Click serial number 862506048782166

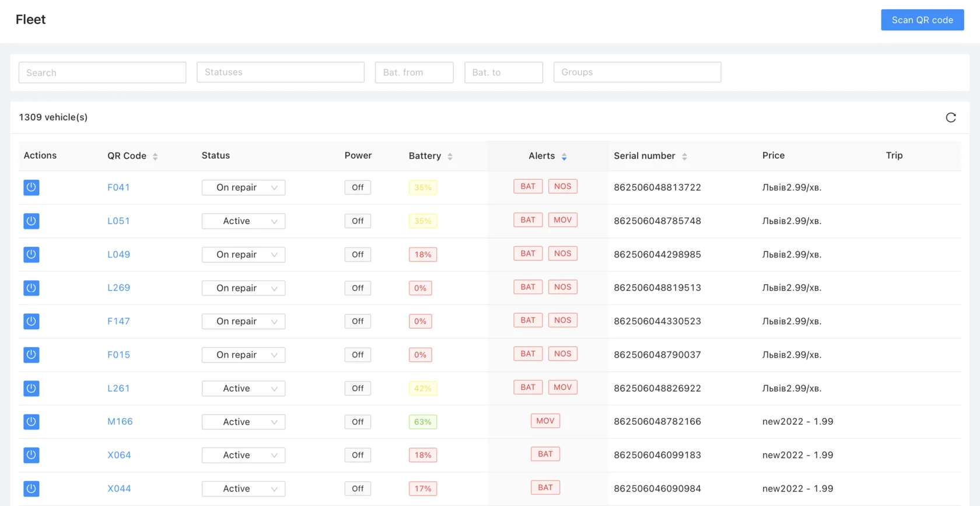(x=657, y=421)
